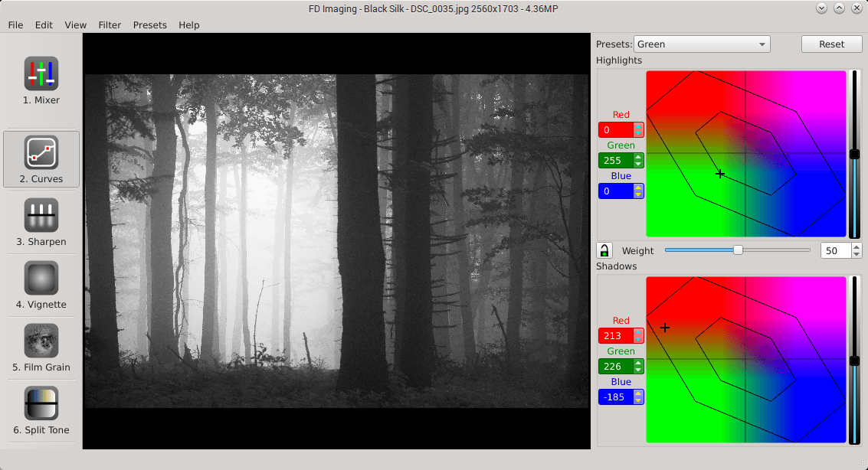Click the Shadows color picker crosshair
Screen dimensions: 868x470
(x=665, y=328)
